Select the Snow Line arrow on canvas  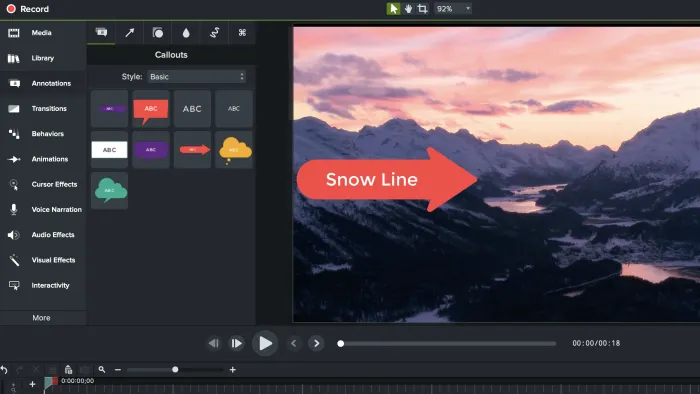[x=387, y=179]
